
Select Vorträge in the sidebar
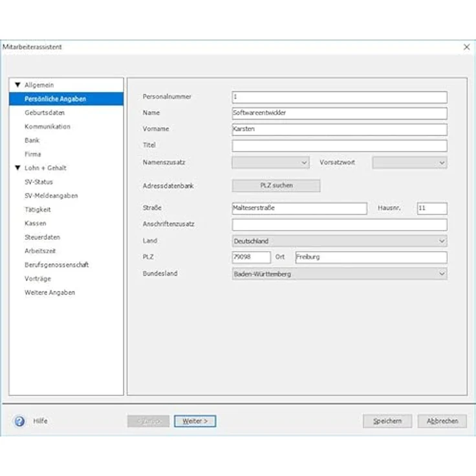click(x=38, y=279)
